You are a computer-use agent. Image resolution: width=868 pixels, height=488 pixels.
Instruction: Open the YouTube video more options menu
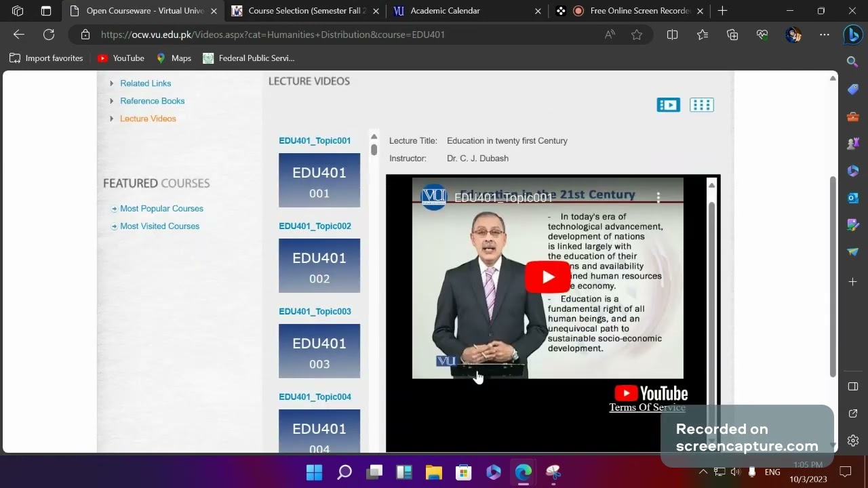point(658,197)
